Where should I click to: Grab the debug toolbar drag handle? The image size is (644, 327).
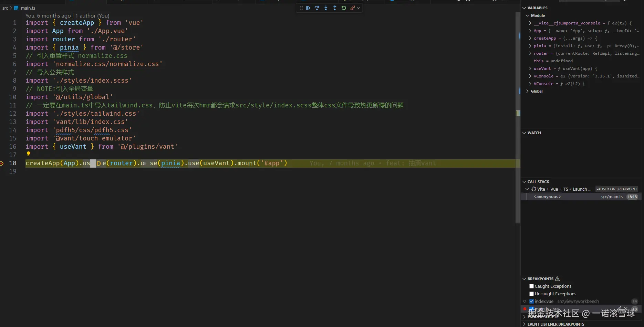pyautogui.click(x=301, y=8)
